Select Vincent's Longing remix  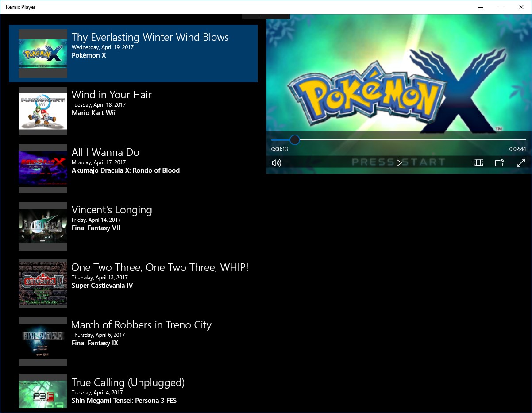tap(133, 226)
